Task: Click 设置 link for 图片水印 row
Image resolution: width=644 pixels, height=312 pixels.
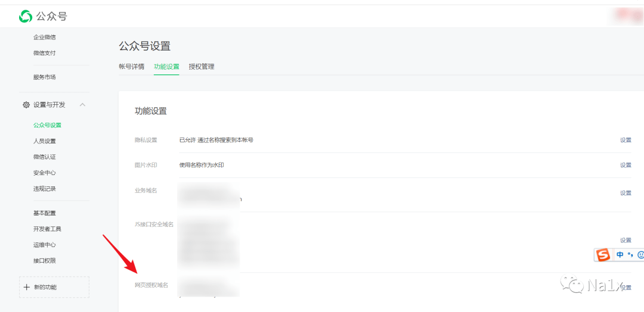Action: pos(625,166)
